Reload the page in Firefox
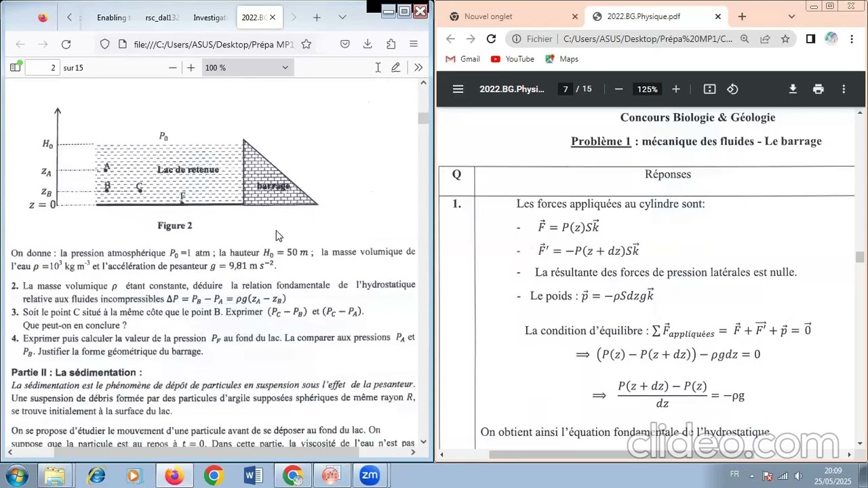The image size is (868, 488). tap(66, 44)
